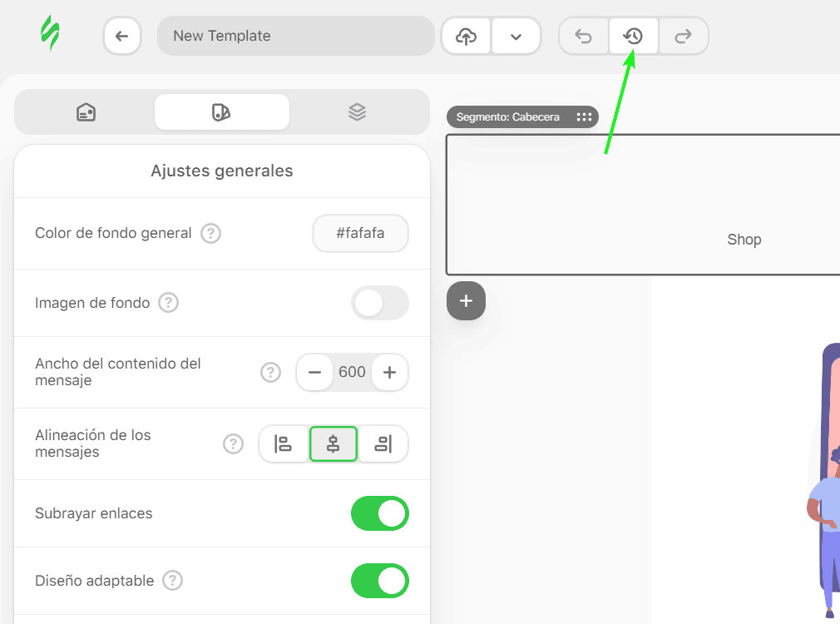Select the general appearance settings tab
Viewport: 840px width, 624px height.
[222, 112]
